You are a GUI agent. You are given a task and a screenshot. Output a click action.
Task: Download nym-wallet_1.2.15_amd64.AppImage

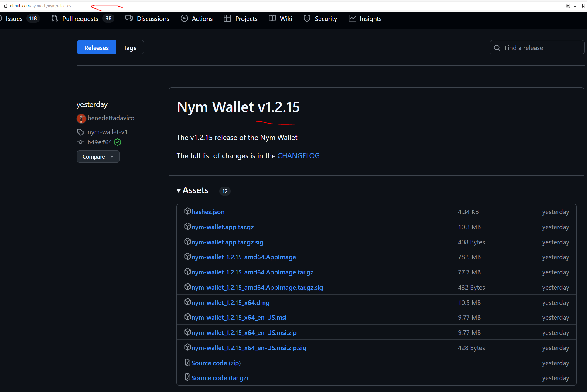click(244, 257)
